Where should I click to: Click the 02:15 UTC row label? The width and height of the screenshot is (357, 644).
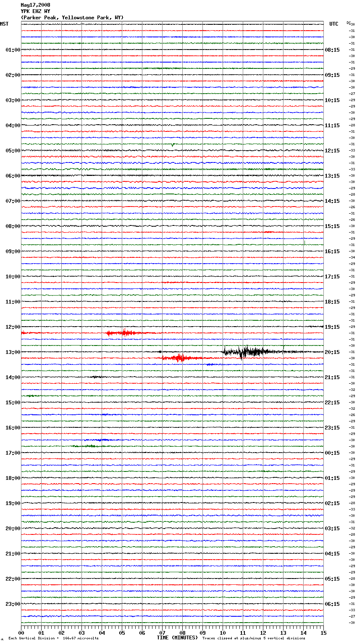tap(332, 503)
